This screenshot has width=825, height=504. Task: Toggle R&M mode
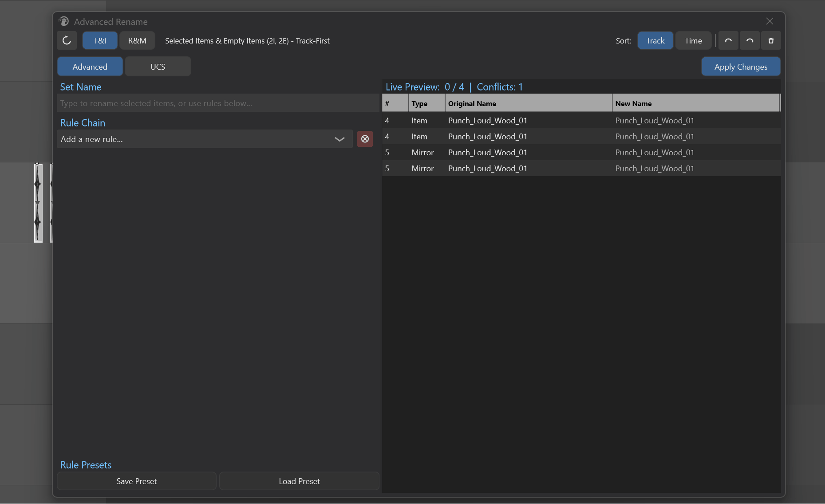[x=137, y=40]
